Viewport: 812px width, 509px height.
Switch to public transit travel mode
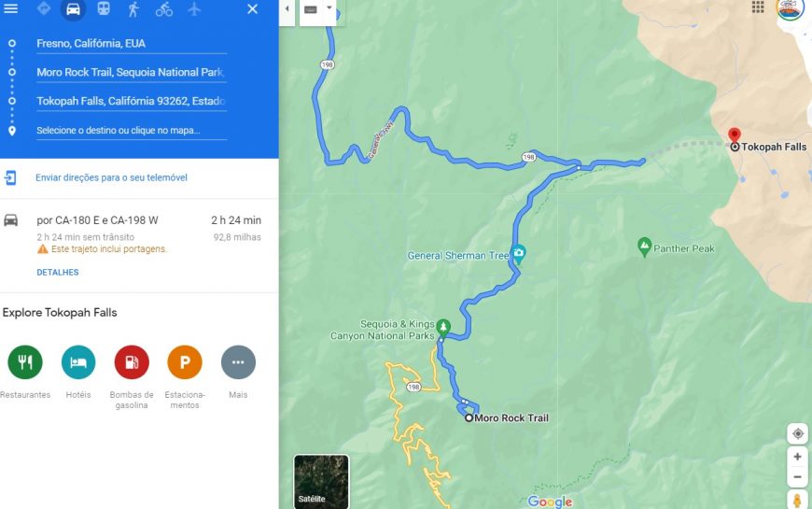coord(104,8)
